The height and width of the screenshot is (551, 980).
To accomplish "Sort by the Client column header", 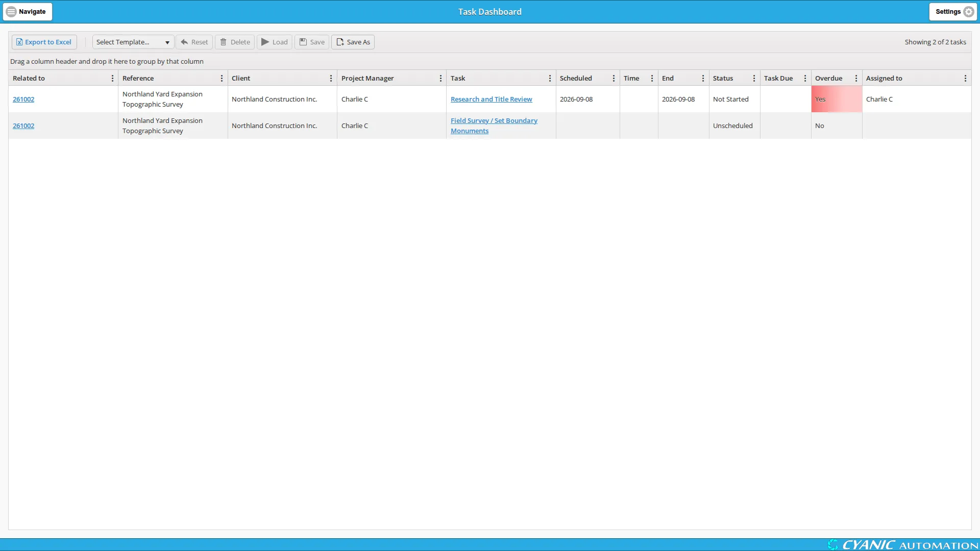I will coord(241,78).
